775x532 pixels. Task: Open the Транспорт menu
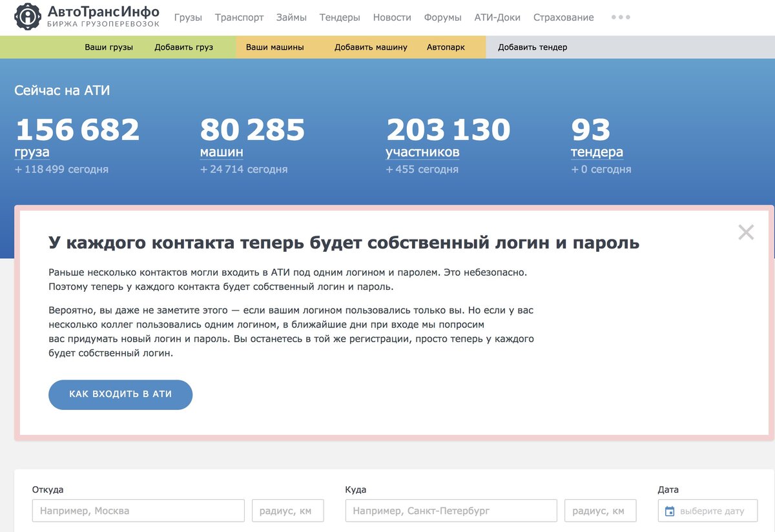tap(239, 17)
